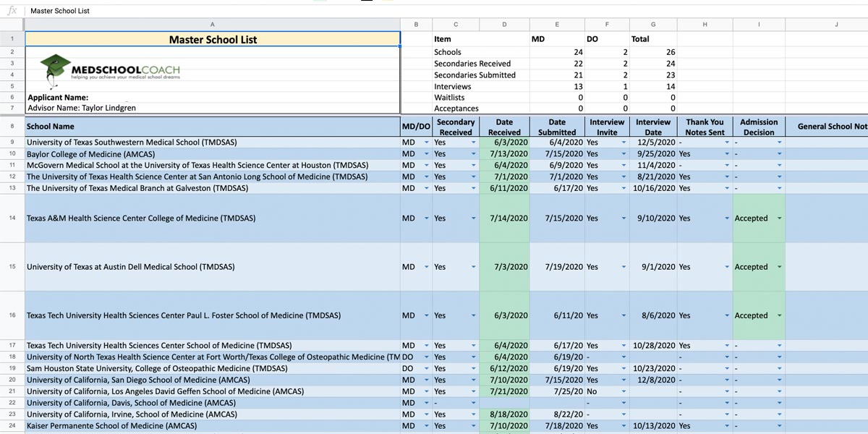Open Secondary Received dropdown for UC Davis row
868x434 pixels.
point(474,404)
